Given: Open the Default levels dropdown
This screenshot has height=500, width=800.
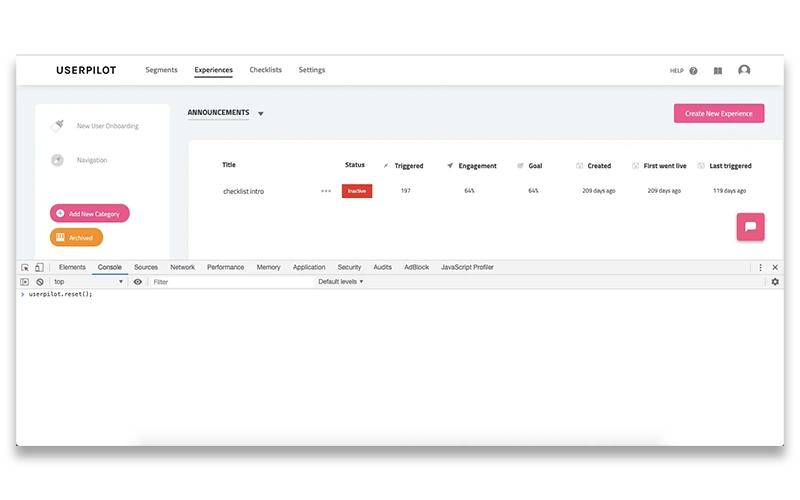Looking at the screenshot, I should [x=341, y=282].
